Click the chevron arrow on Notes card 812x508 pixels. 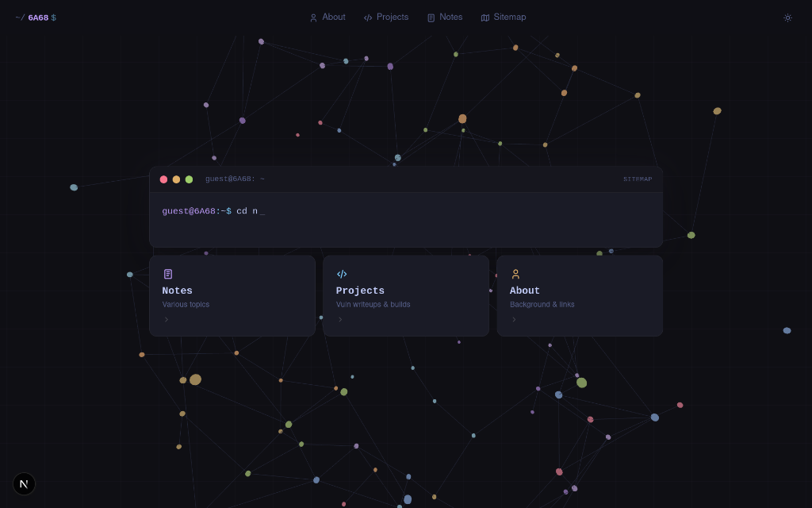coord(167,319)
